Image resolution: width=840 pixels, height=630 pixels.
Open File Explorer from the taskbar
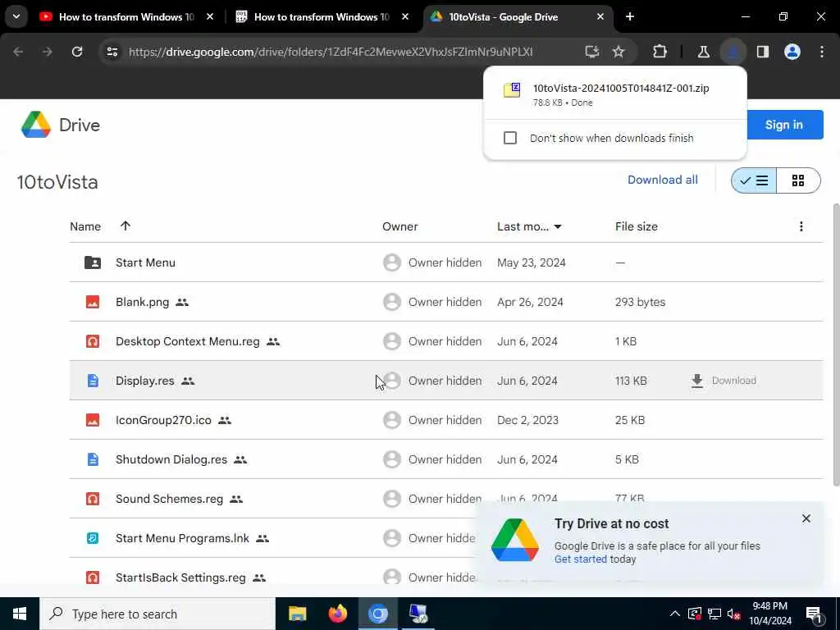(297, 614)
